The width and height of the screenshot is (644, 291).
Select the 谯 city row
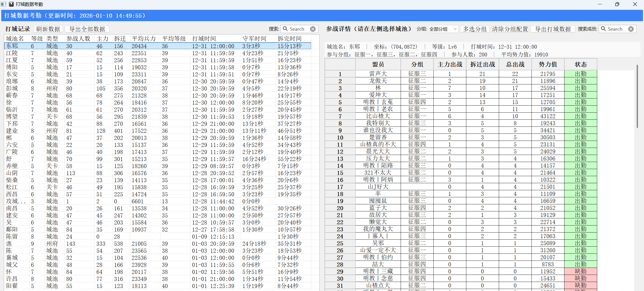coord(158,244)
